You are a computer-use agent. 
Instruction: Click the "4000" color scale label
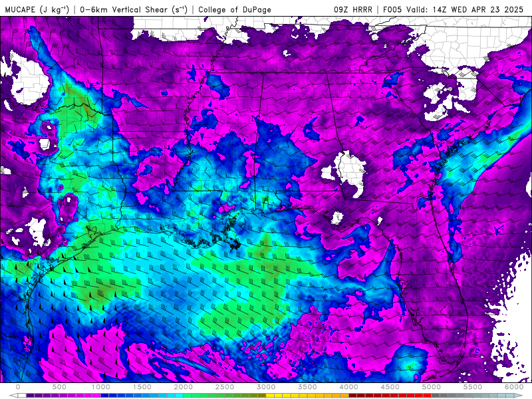click(348, 387)
